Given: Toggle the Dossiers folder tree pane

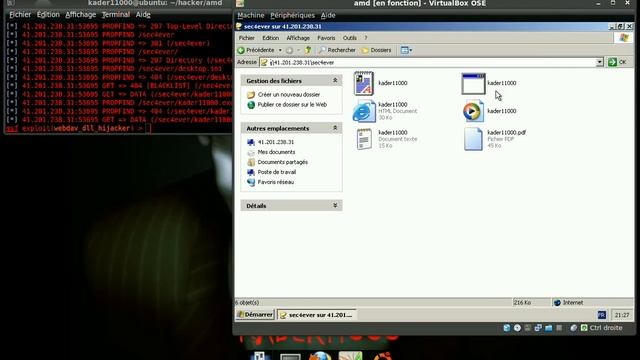Looking at the screenshot, I should coord(377,50).
